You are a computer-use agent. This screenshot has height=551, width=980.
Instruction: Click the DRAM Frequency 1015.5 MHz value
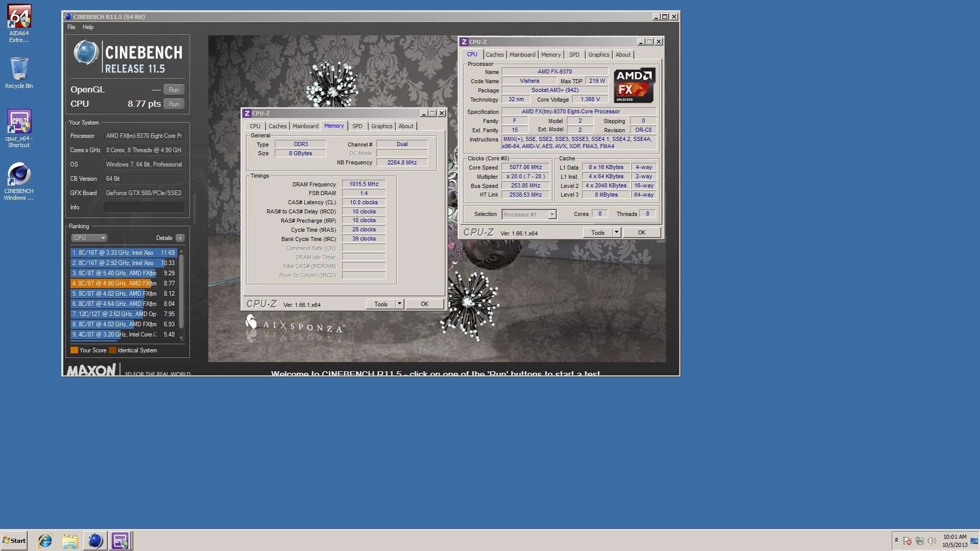364,184
